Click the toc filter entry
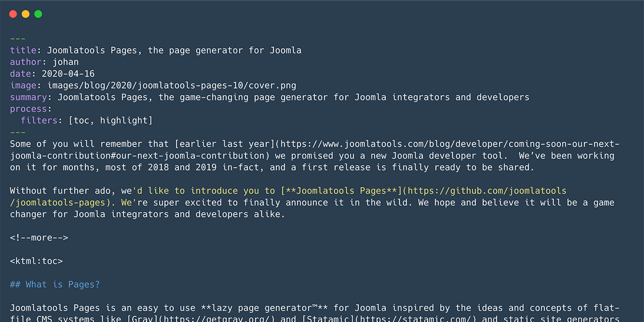The width and height of the screenshot is (644, 322). click(x=81, y=121)
